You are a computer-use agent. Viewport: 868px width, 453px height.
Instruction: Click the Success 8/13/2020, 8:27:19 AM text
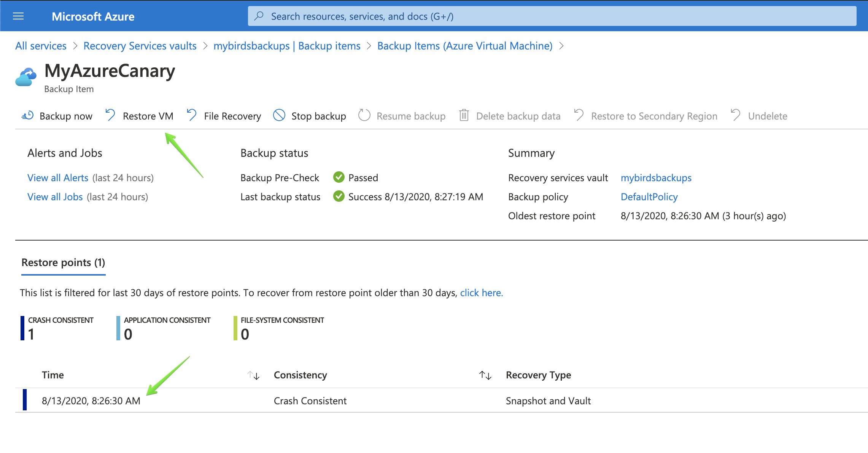416,197
